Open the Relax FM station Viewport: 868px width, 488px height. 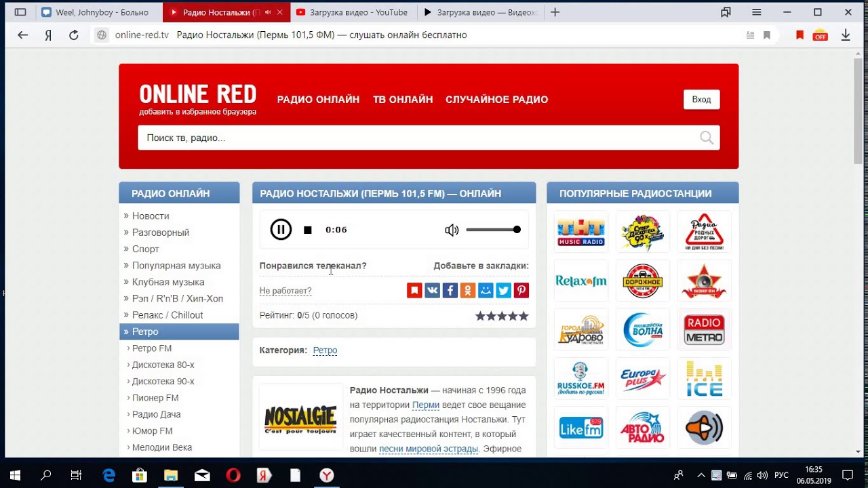(x=581, y=281)
